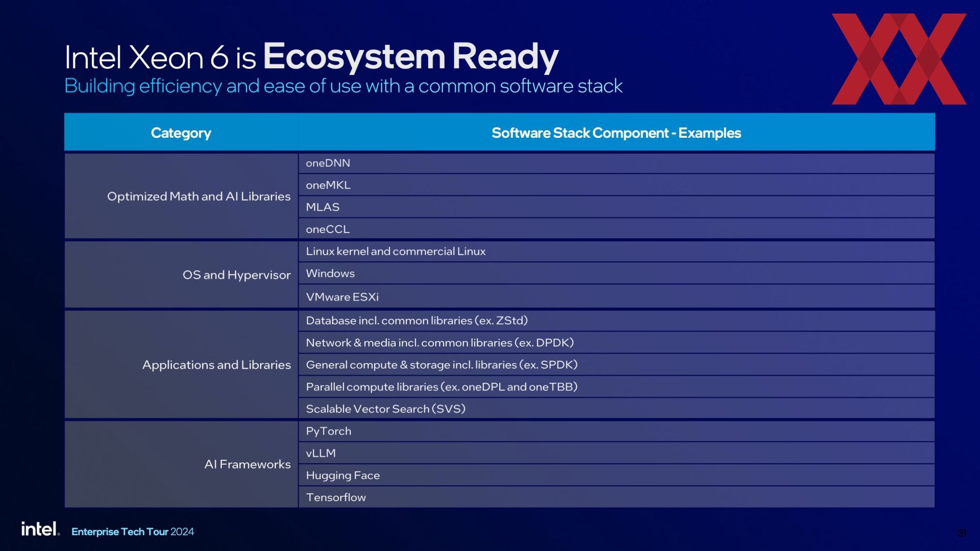Click 'Software Stack Component - Examples' header
The image size is (980, 551).
coord(617,133)
